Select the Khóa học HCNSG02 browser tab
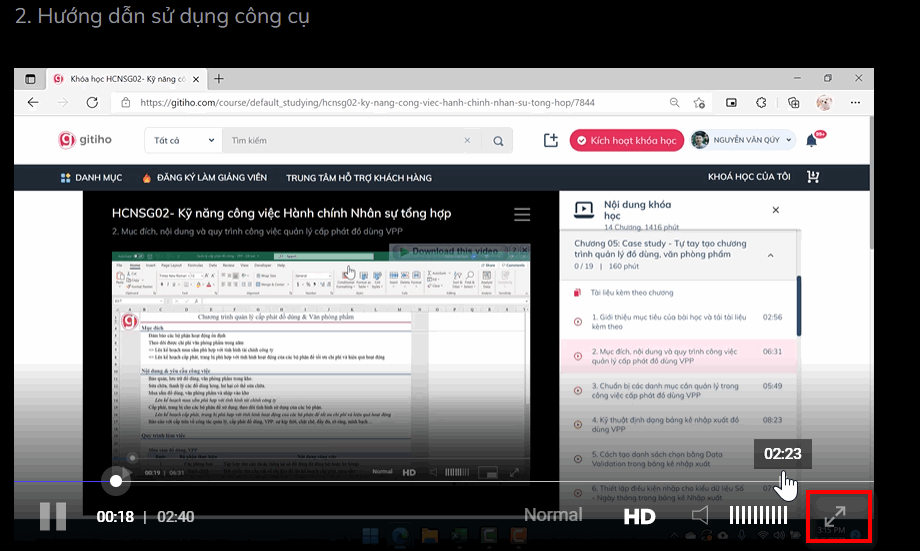 pos(127,79)
